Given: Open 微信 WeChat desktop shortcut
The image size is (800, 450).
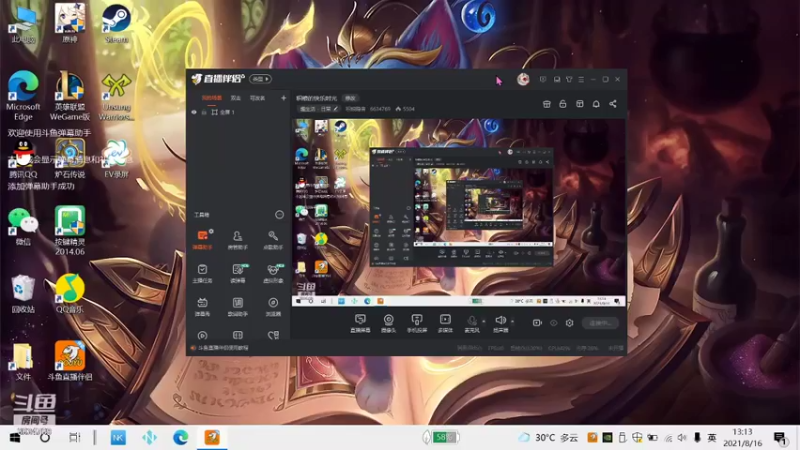Looking at the screenshot, I should coord(23,227).
